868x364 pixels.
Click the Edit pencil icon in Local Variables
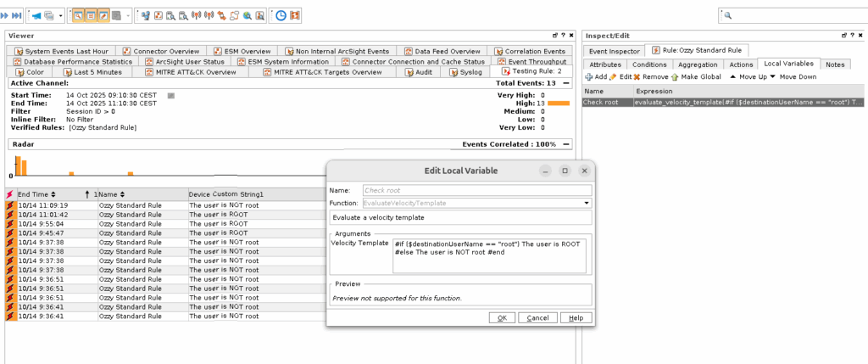614,77
